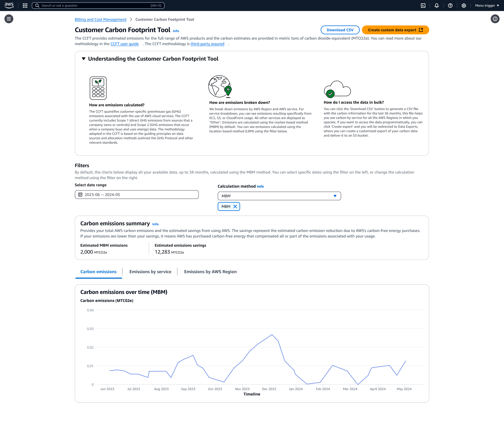
Task: Open the settings gear icon
Action: point(464,6)
